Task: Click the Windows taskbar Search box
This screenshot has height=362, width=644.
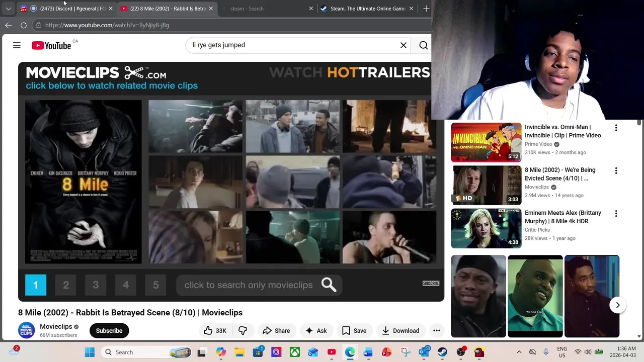Action: point(146,352)
